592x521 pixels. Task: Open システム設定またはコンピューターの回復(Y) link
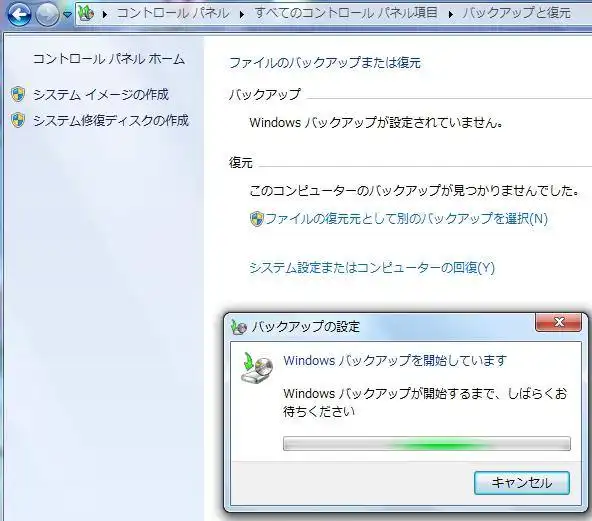click(372, 268)
